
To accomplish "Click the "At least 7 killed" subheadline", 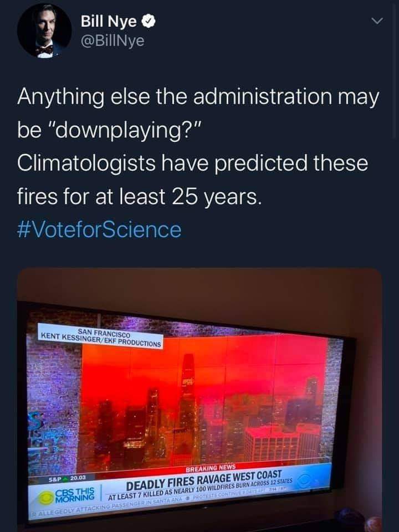I will click(200, 490).
